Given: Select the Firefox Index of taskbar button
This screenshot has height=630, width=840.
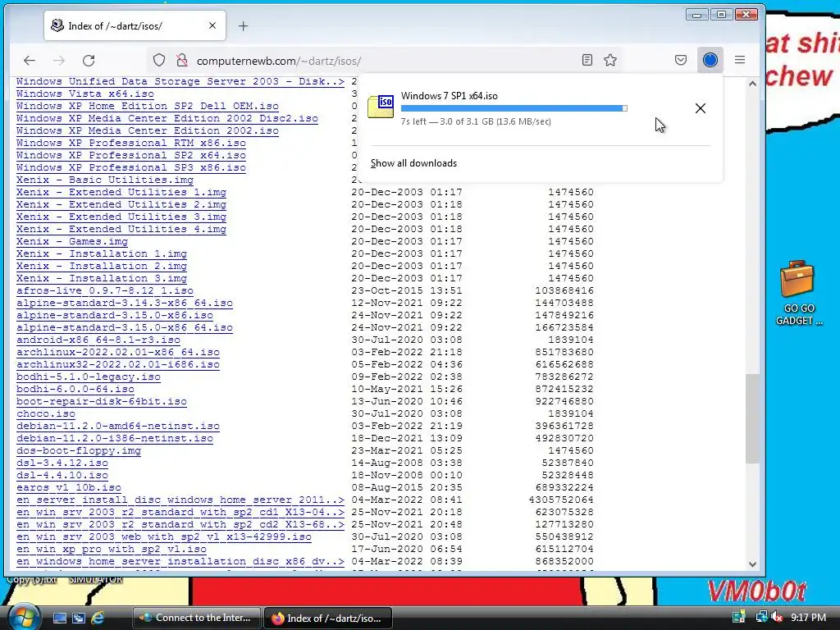Looking at the screenshot, I should 328,618.
